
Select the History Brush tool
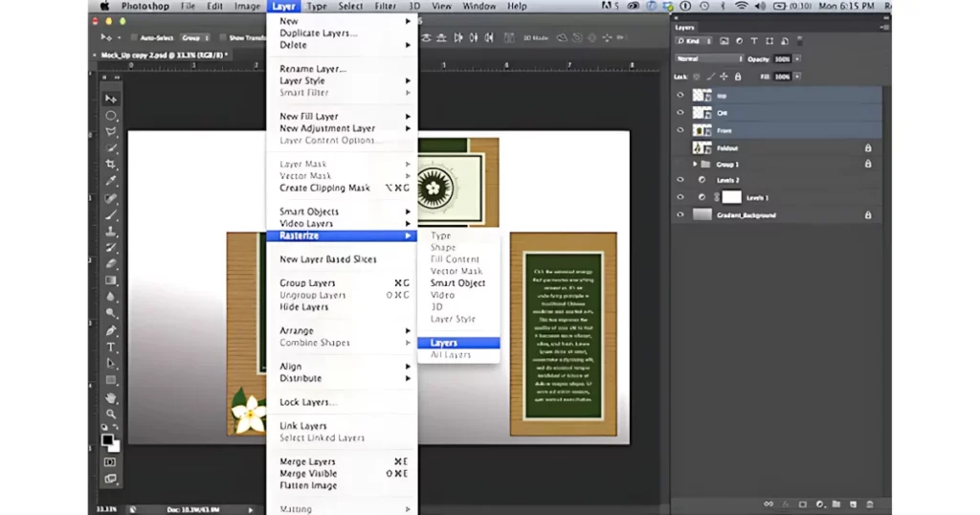[x=111, y=248]
